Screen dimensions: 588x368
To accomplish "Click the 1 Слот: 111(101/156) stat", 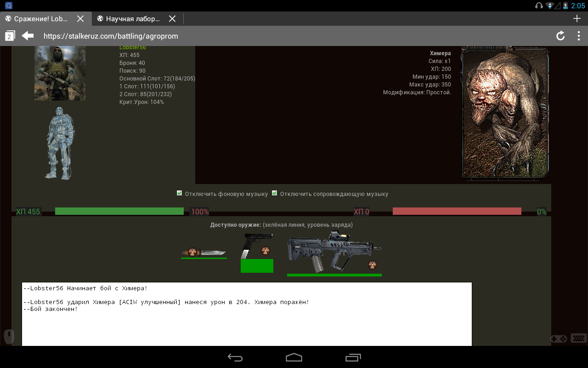I will pos(147,86).
